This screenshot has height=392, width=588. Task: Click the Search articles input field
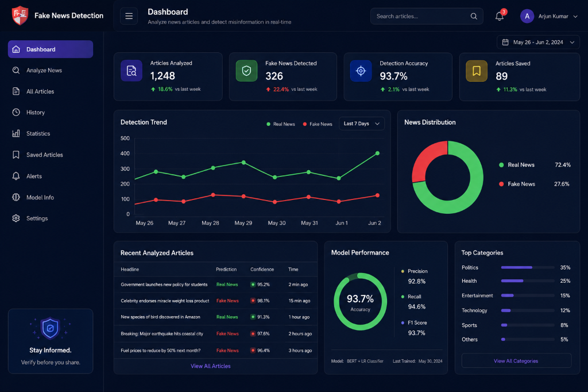(x=427, y=16)
